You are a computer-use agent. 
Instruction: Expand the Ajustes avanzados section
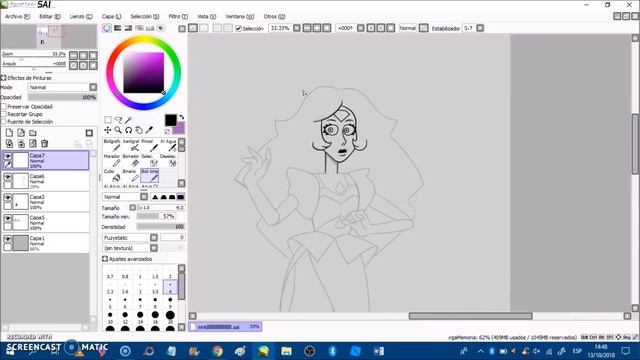click(x=105, y=259)
